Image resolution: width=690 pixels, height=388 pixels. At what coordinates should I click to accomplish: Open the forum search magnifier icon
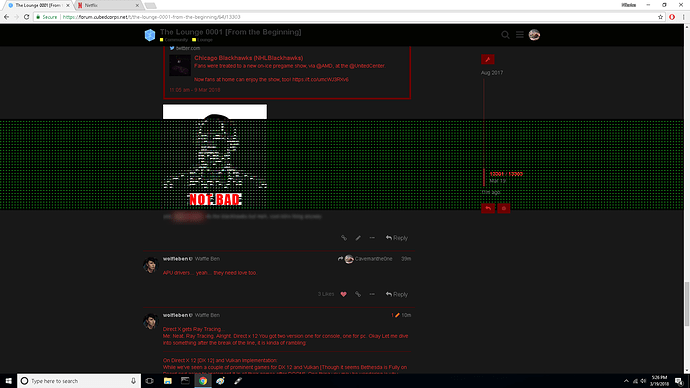[x=505, y=35]
